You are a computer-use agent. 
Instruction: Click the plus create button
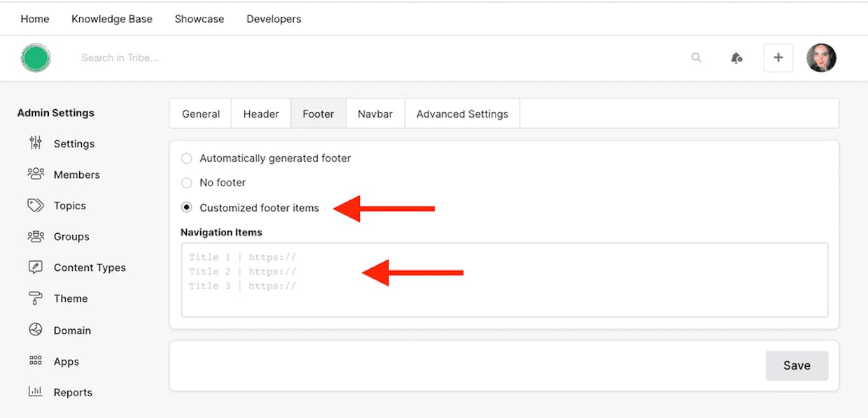(778, 58)
